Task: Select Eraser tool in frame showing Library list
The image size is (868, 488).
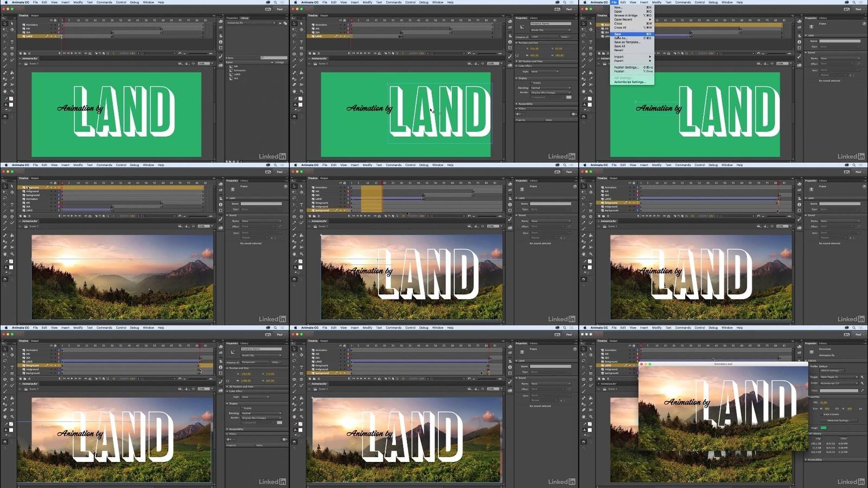Action: coord(5,85)
